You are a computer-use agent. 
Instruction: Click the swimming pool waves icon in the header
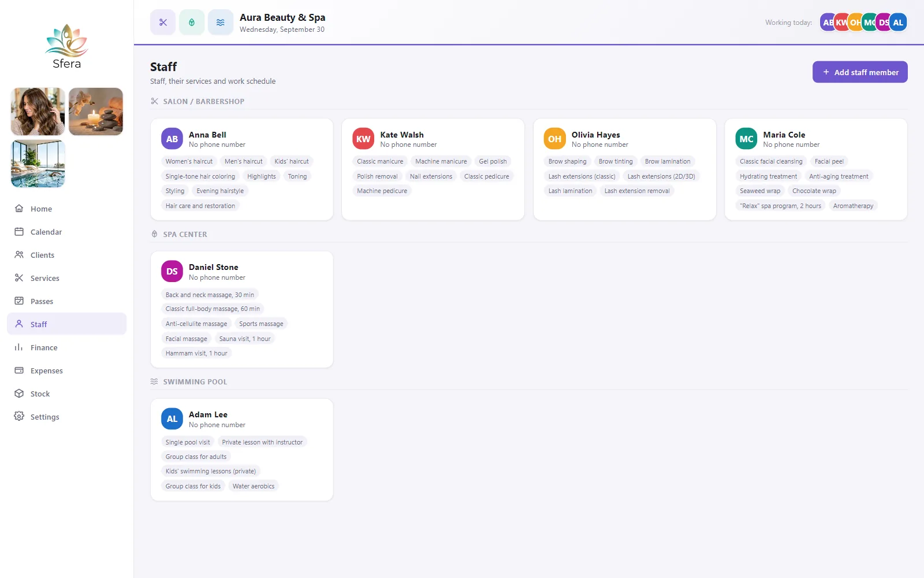(x=221, y=23)
